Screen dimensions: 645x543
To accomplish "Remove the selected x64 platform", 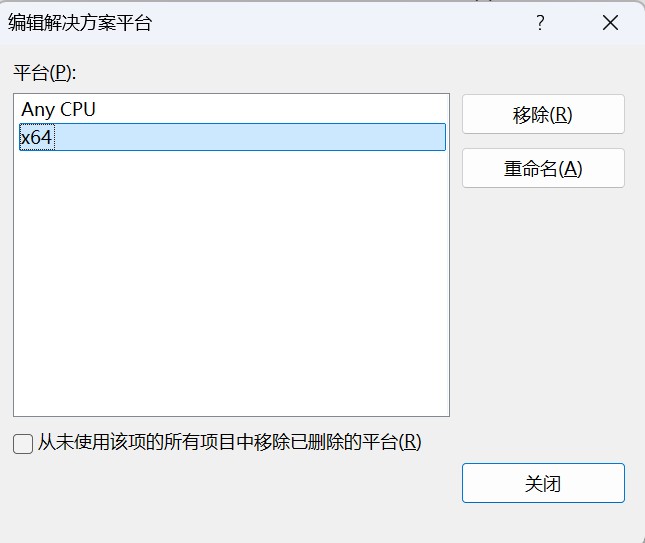I will [x=543, y=114].
